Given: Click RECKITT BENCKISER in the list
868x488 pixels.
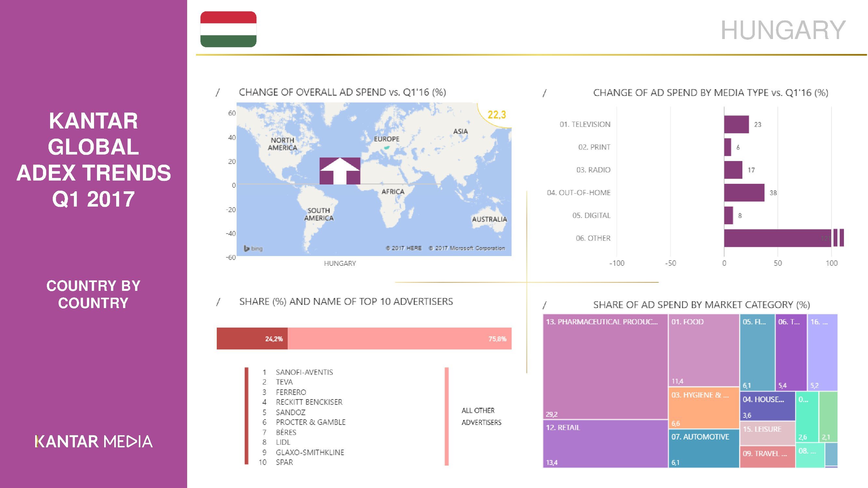Looking at the screenshot, I should click(x=309, y=402).
